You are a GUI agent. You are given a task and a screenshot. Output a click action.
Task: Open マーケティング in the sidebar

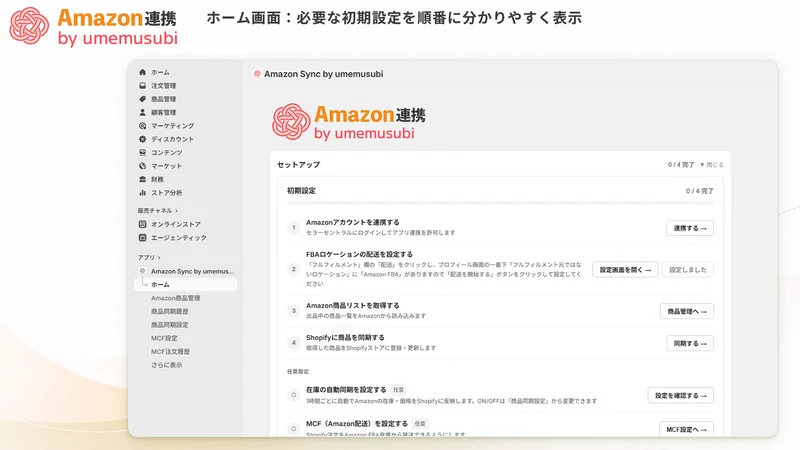[172, 126]
